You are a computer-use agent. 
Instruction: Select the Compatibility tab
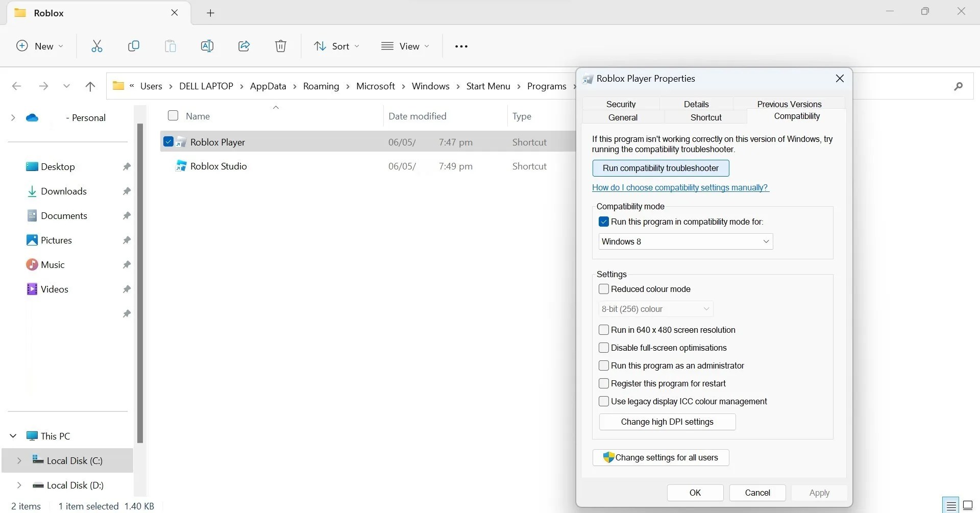tap(797, 116)
